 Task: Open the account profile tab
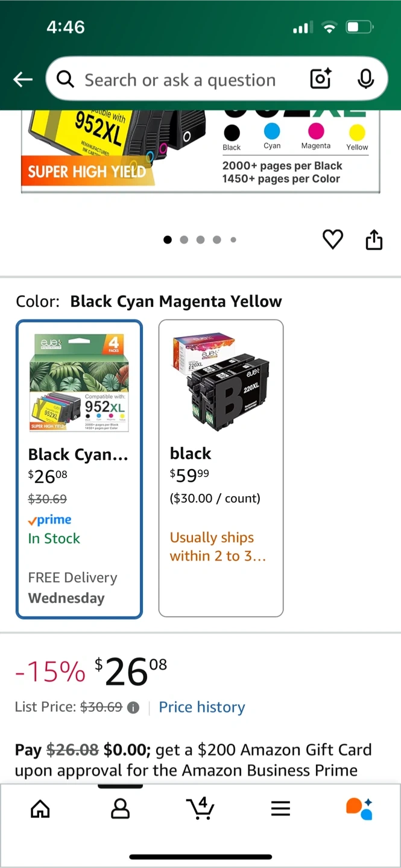pyautogui.click(x=121, y=808)
